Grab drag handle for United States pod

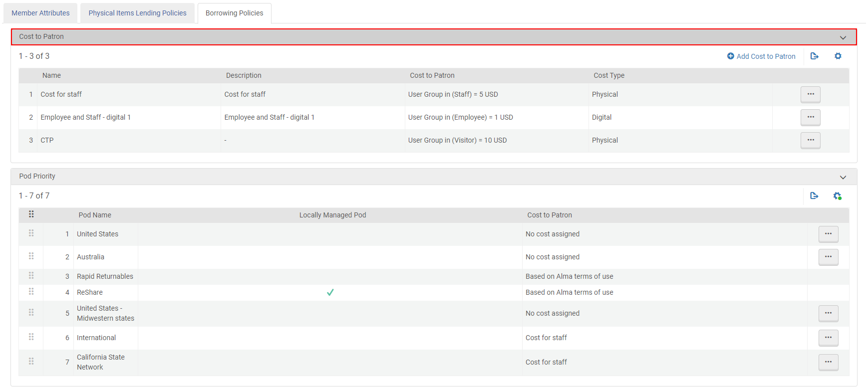click(31, 233)
